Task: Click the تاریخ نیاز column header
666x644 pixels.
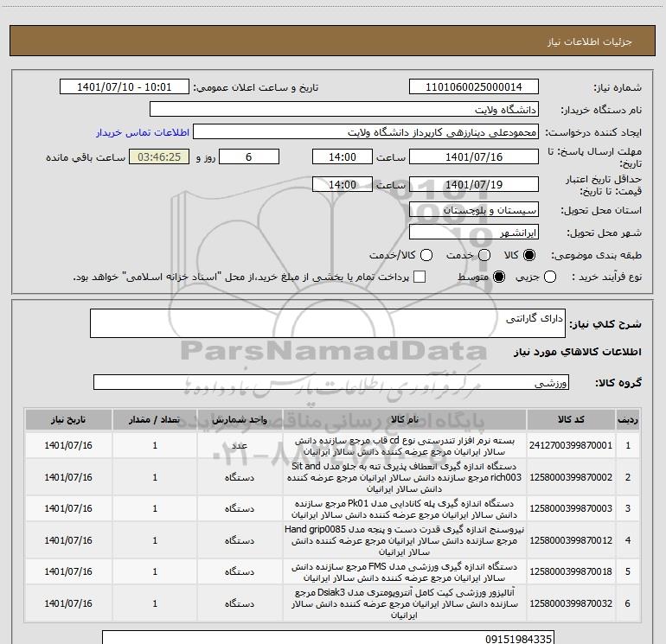Action: tap(68, 419)
